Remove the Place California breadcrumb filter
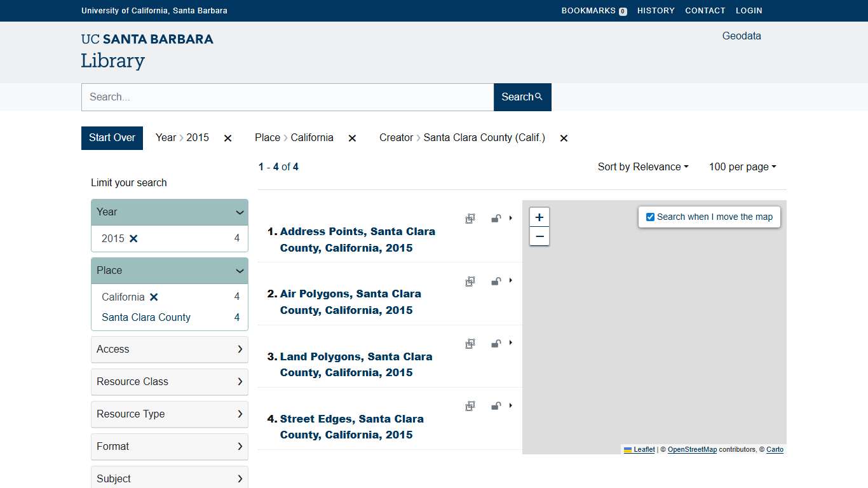 click(x=352, y=138)
